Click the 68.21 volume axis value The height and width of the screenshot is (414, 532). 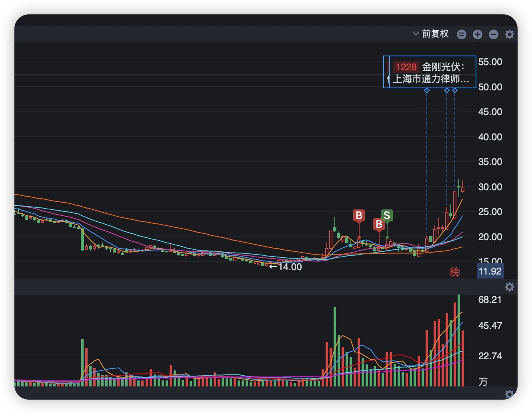pos(490,300)
